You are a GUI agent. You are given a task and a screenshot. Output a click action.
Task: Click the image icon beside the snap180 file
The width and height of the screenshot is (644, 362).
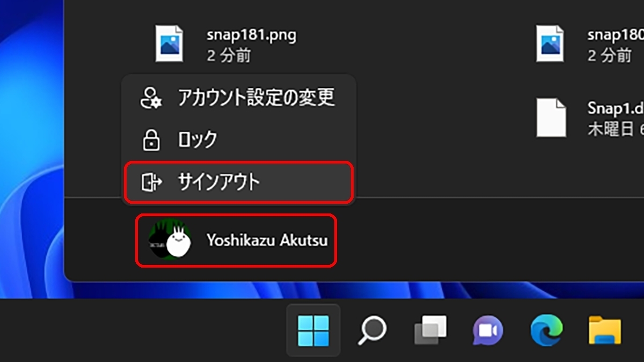(550, 43)
